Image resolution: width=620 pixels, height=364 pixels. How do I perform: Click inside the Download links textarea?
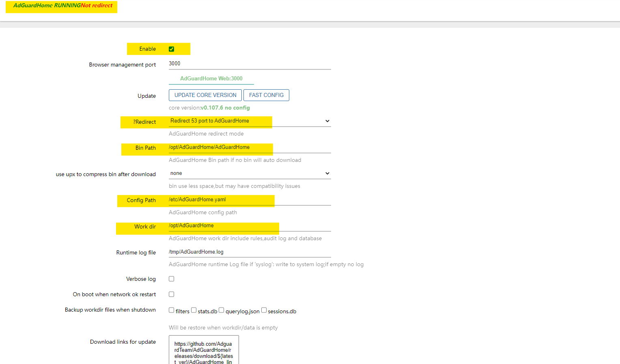204,350
